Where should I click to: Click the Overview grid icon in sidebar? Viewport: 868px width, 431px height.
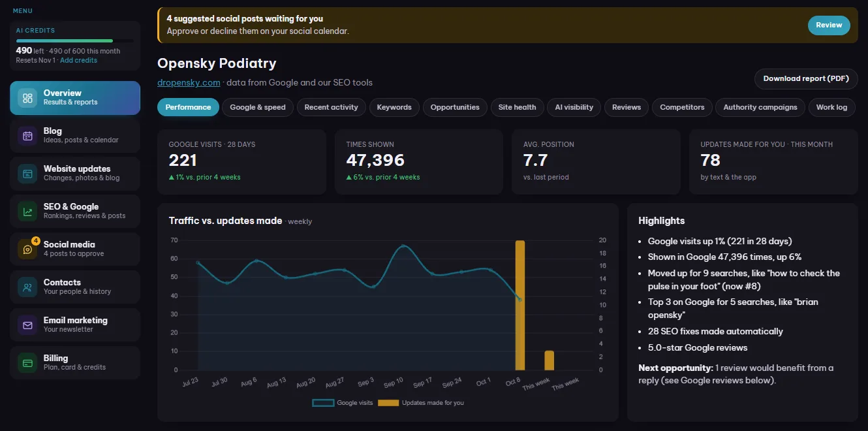pyautogui.click(x=27, y=98)
